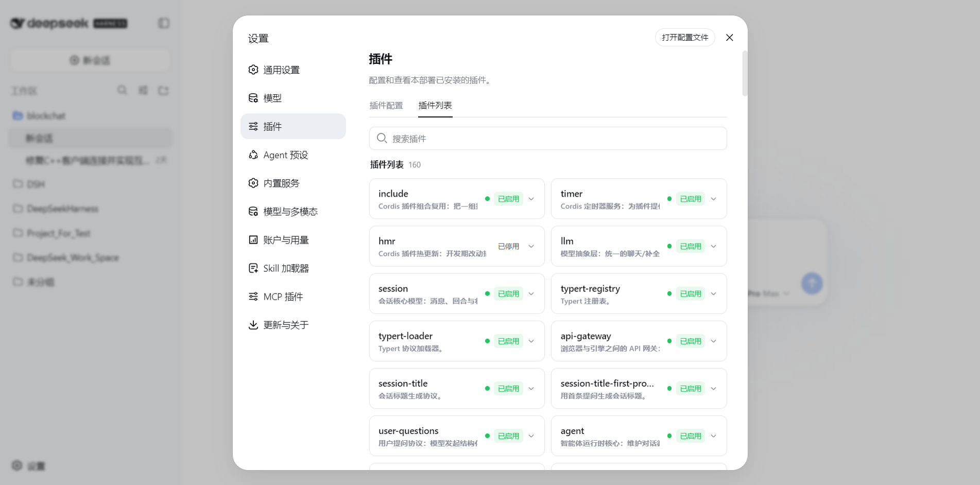
Task: Toggle 已启用 status of api-gateway plugin
Action: coord(691,341)
